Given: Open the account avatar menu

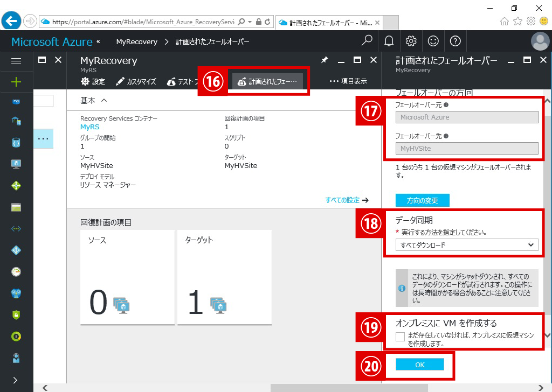Looking at the screenshot, I should coord(540,41).
